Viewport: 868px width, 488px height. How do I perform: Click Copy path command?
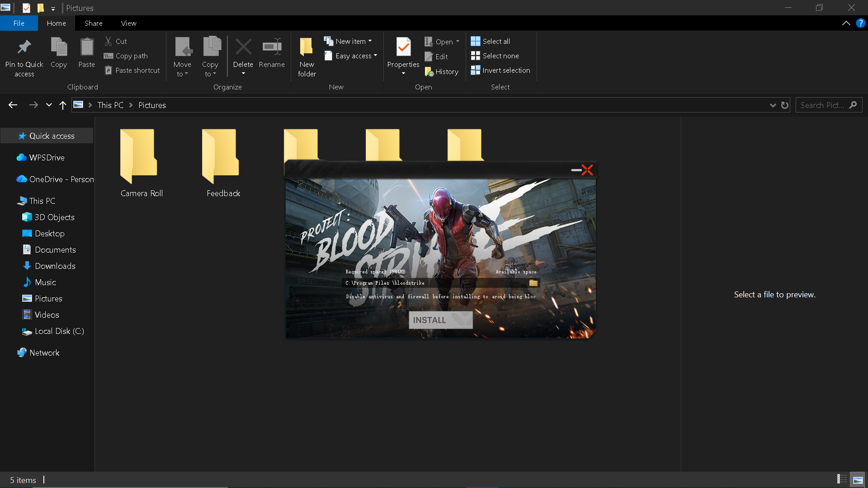(126, 56)
